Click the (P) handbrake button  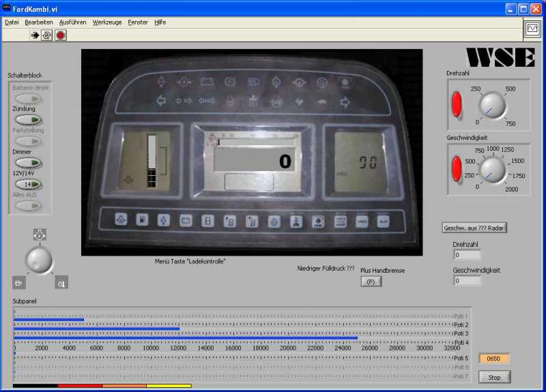tap(371, 282)
